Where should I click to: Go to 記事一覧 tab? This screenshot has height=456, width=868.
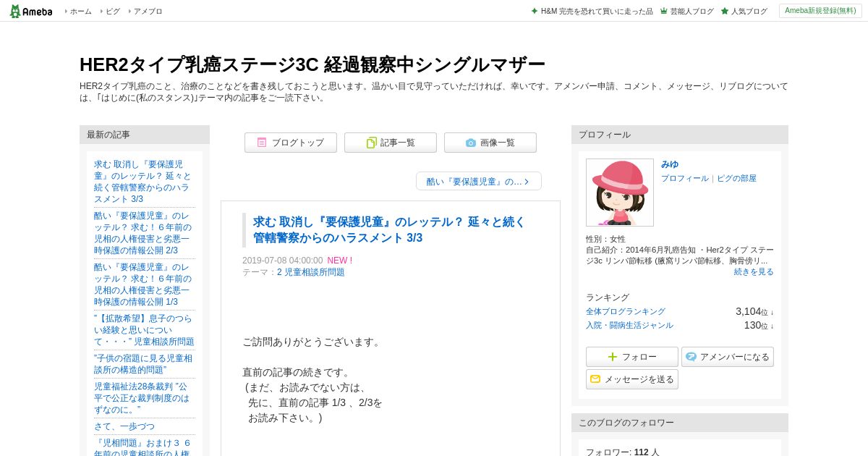391,143
